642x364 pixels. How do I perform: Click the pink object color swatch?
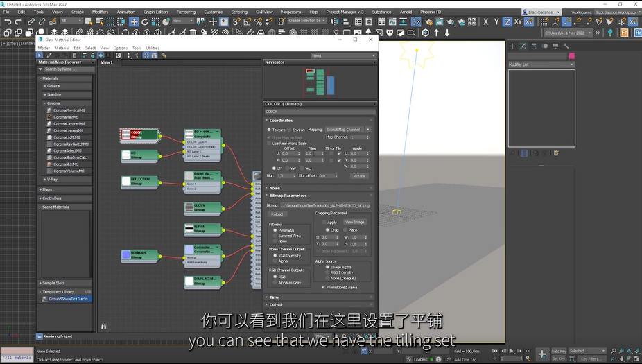[x=571, y=55]
